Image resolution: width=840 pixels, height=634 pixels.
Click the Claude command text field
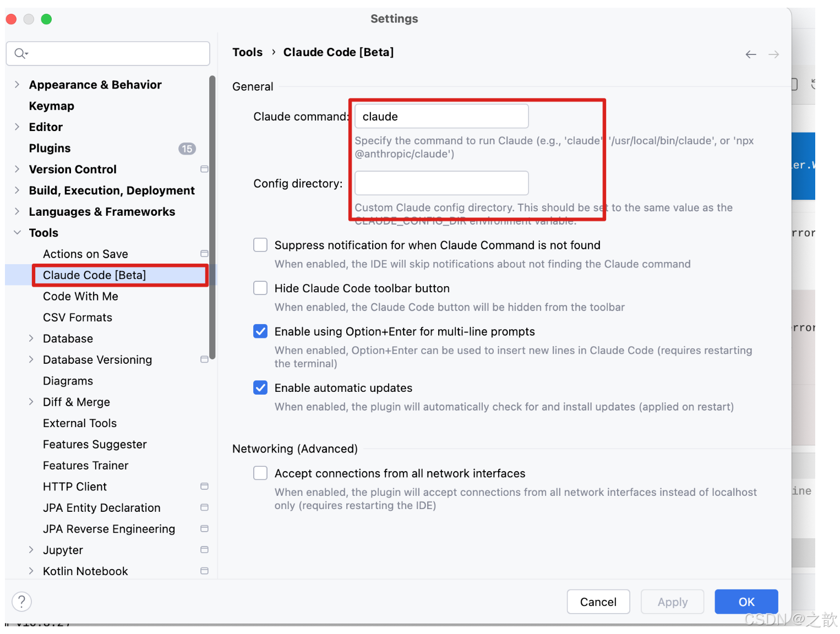coord(441,116)
